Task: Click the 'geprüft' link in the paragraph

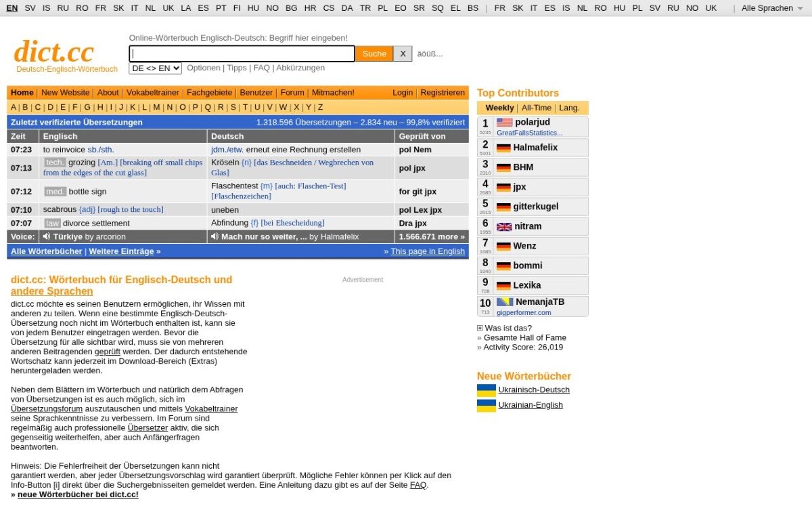Action: click(x=108, y=352)
